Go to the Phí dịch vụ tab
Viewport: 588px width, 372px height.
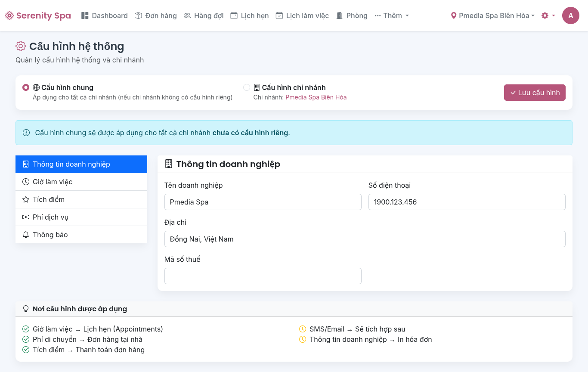tap(81, 217)
